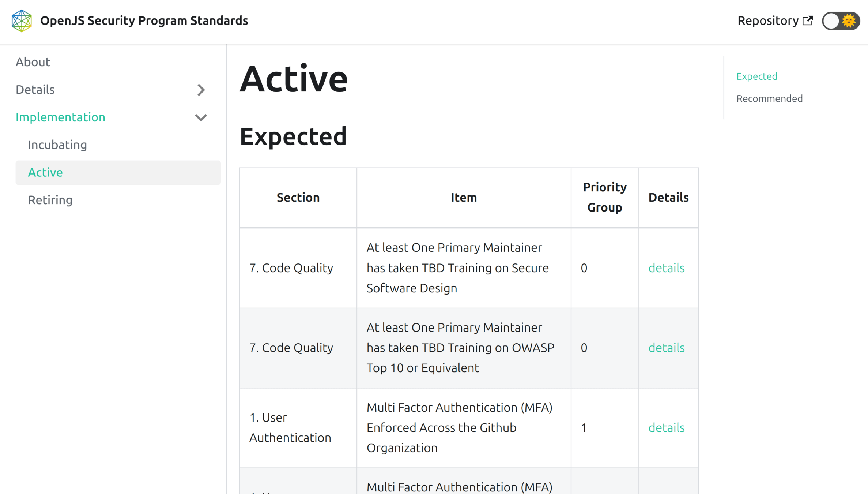
Task: Open details for Secure Software Design training
Action: (x=666, y=268)
